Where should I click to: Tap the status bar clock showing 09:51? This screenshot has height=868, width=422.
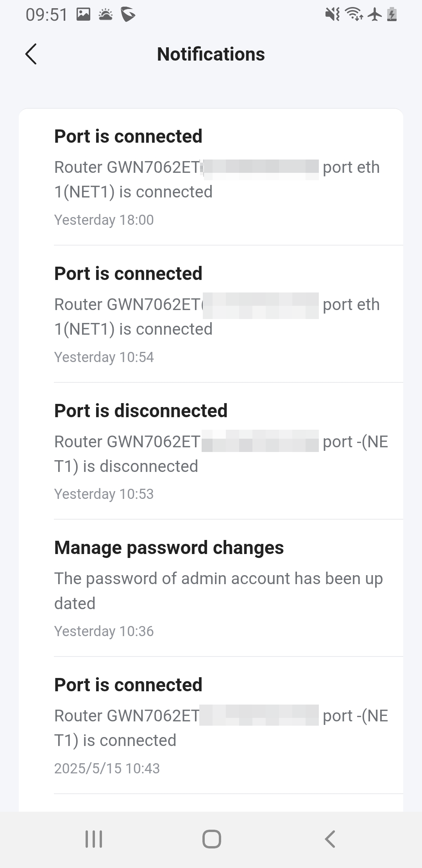tap(46, 15)
